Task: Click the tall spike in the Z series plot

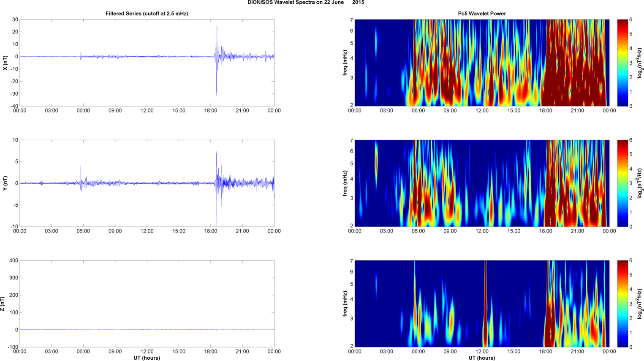Action: pos(153,301)
